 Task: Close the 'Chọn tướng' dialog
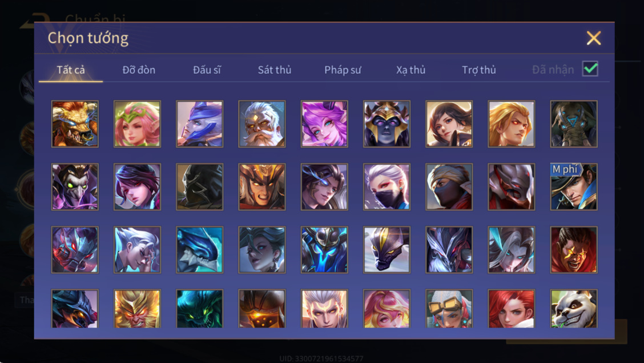tap(594, 38)
